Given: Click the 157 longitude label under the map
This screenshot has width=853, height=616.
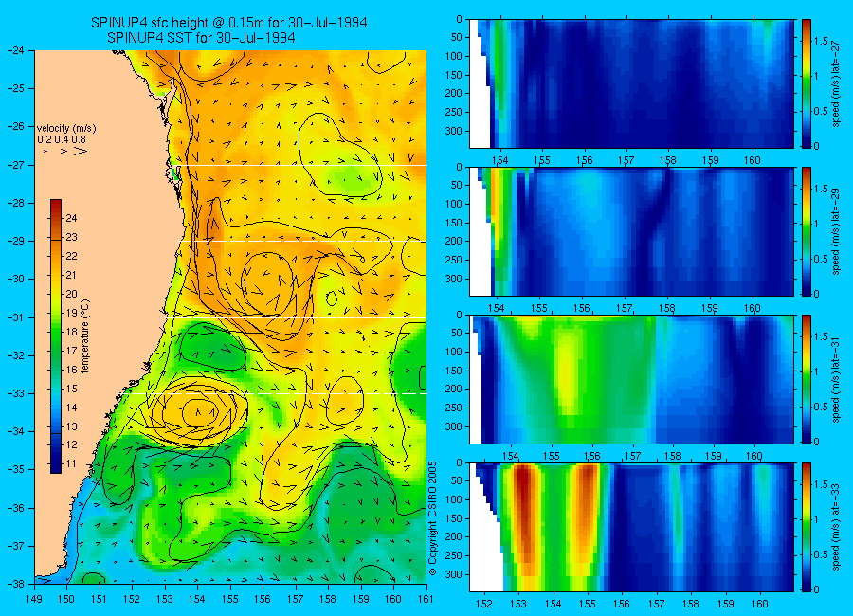Looking at the screenshot, I should 296,600.
